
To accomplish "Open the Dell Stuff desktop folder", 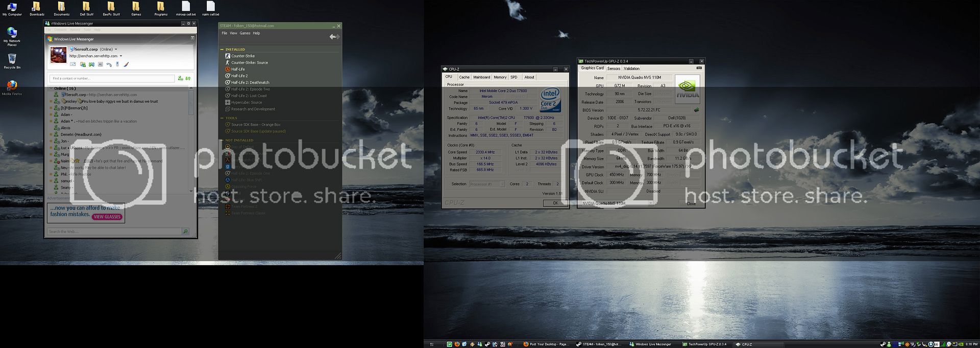I will [86, 8].
